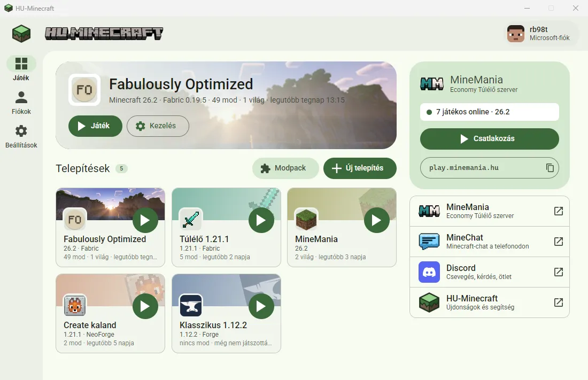Open the HU-Minecraft news and help link
This screenshot has width=588, height=380.
coord(489,303)
